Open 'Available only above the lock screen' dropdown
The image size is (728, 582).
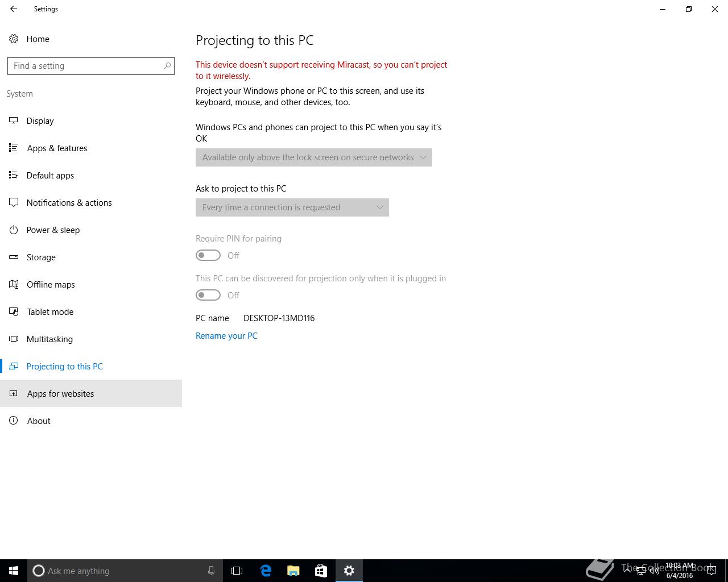314,157
